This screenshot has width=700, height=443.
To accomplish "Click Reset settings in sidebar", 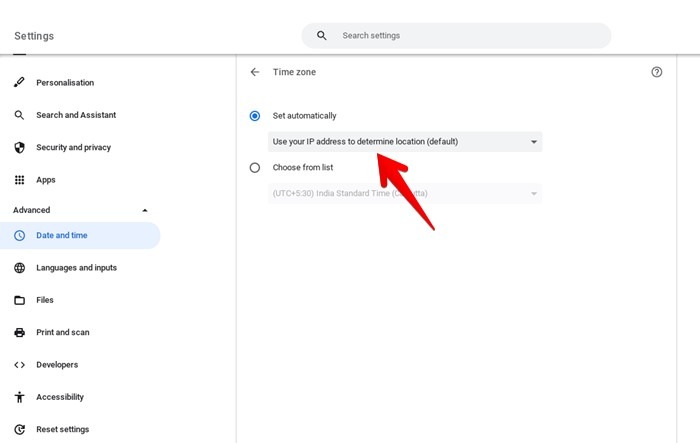I will (x=62, y=429).
